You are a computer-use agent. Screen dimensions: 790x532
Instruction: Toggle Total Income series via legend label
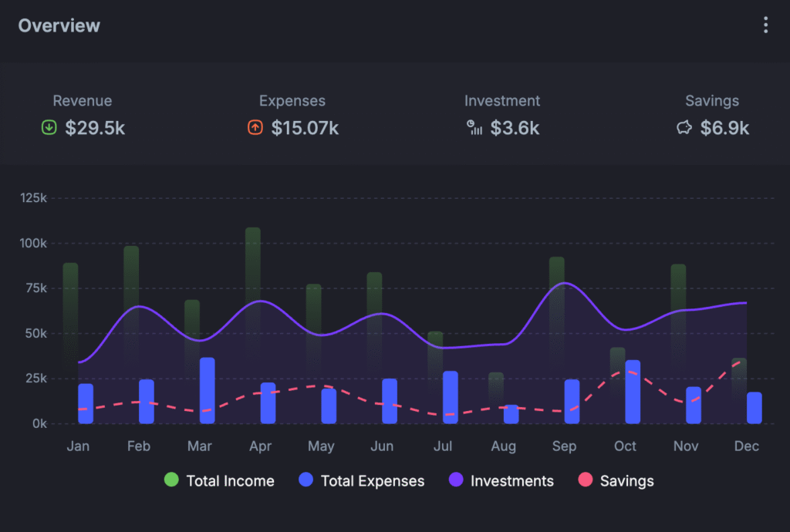point(230,481)
